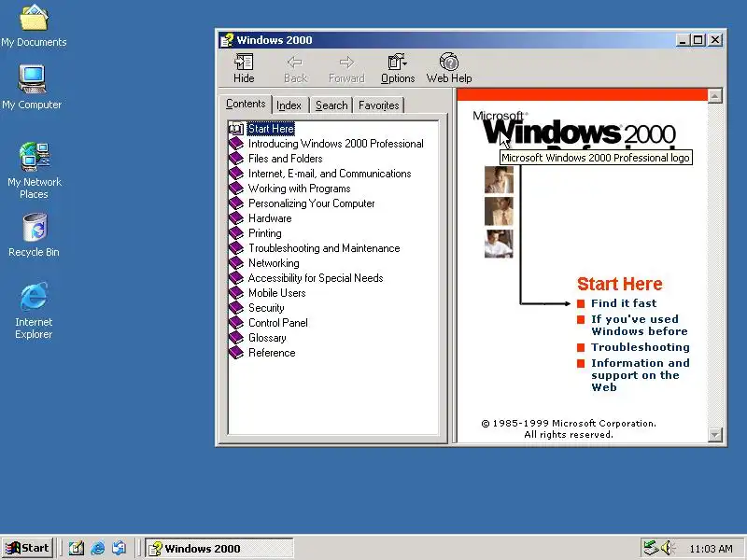Open the Troubleshooting link in Start Here
The width and height of the screenshot is (747, 560).
point(641,347)
